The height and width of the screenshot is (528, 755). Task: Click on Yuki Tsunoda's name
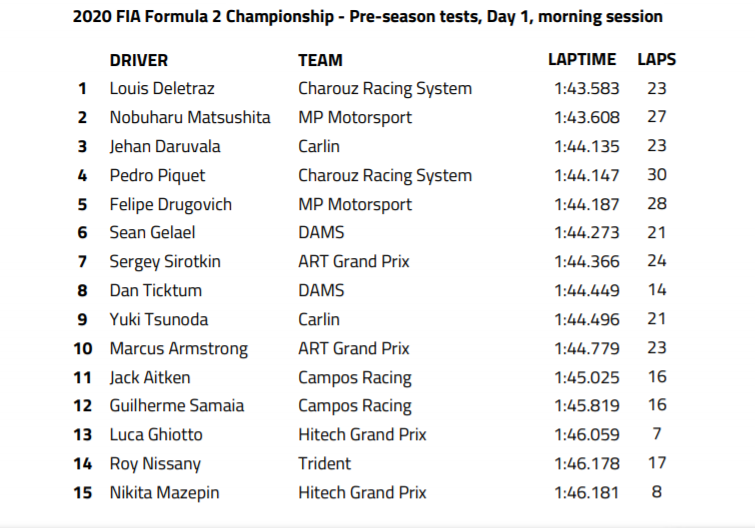tap(158, 320)
